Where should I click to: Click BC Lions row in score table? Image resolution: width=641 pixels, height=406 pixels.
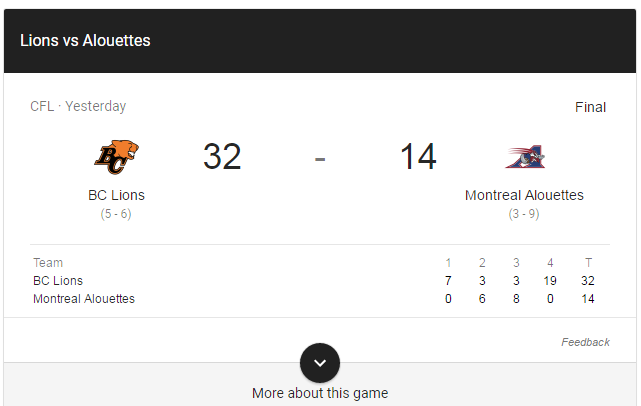pyautogui.click(x=314, y=280)
